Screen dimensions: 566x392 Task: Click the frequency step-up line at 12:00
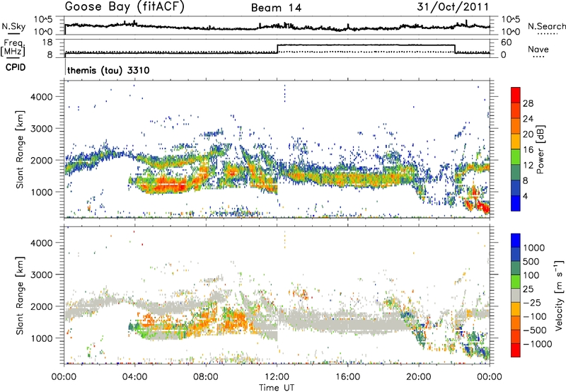pos(277,49)
